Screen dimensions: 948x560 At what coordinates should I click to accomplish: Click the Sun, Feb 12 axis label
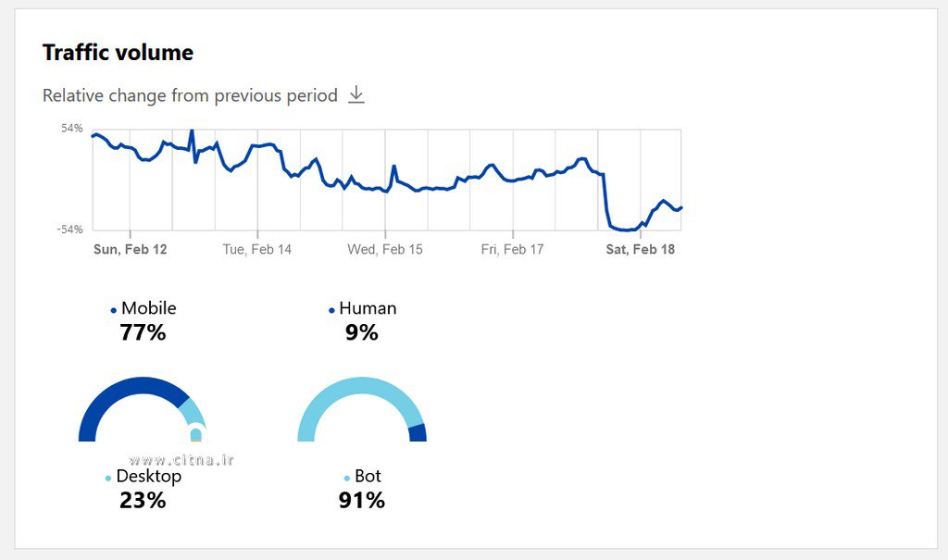131,250
